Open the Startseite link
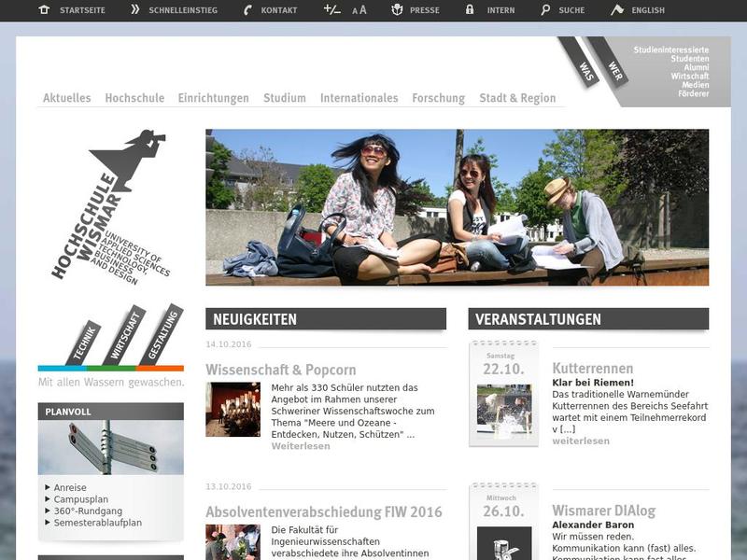This screenshot has height=560, width=747. [x=82, y=10]
